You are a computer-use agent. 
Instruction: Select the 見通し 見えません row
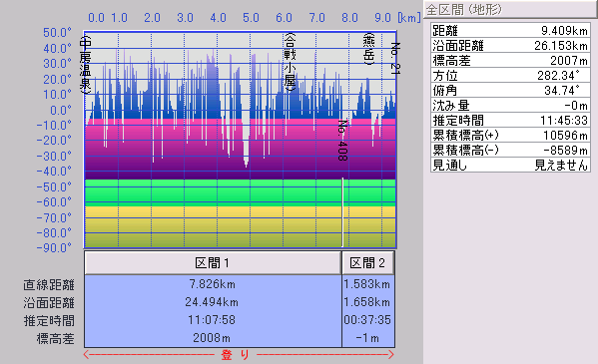(x=510, y=165)
